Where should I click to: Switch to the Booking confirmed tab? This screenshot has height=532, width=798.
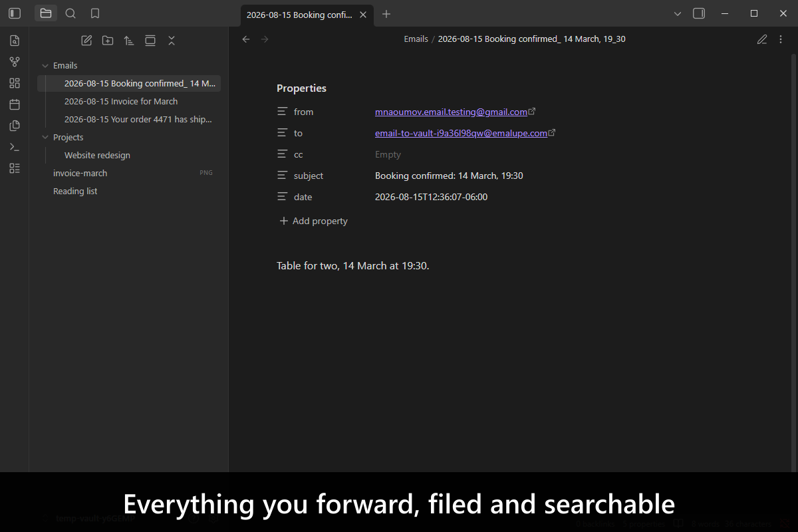point(299,15)
